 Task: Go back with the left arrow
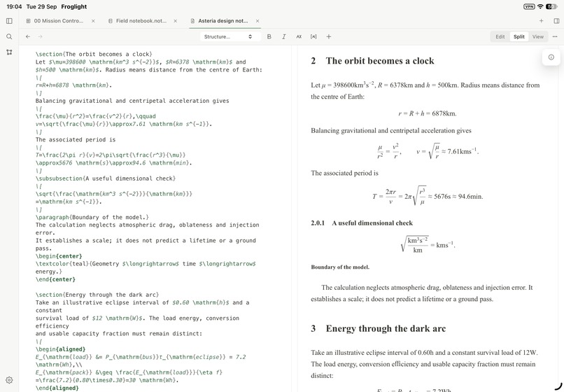click(28, 36)
